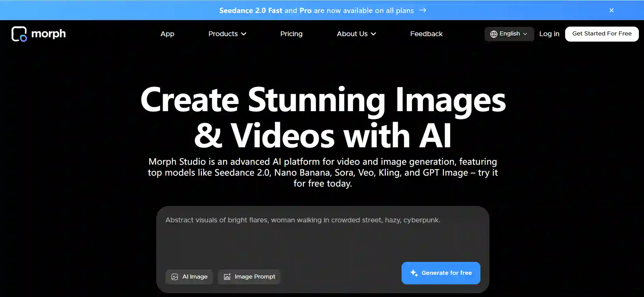Click the 'Morph Studio is an advanced' description
Screen dimensions: 644x297
tap(323, 172)
